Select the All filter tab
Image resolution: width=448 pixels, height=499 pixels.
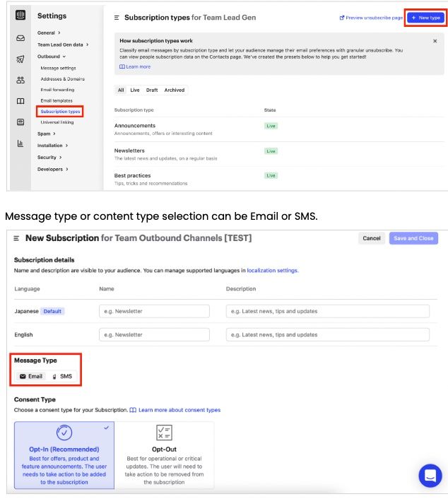121,90
